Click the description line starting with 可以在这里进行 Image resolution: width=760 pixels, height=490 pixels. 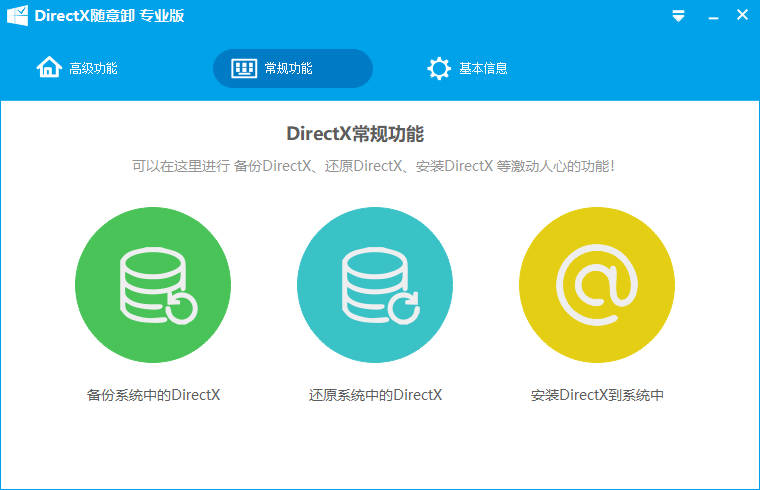coord(373,165)
